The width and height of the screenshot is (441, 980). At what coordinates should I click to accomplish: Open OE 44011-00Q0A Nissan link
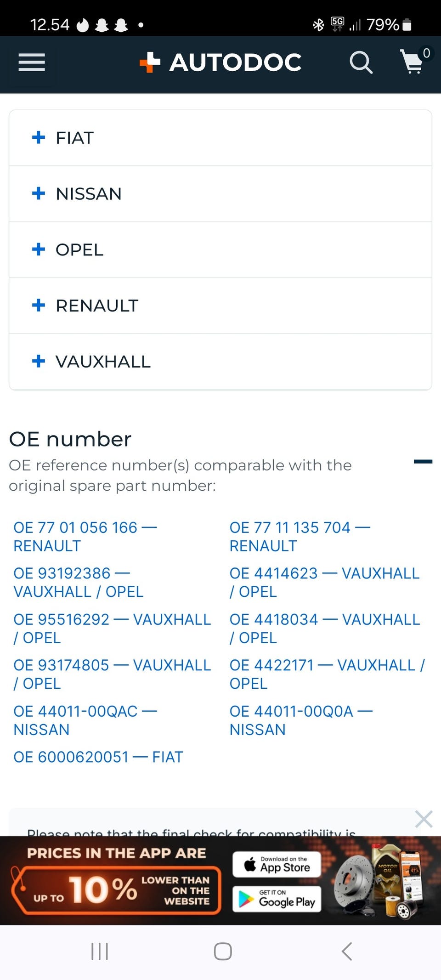301,720
